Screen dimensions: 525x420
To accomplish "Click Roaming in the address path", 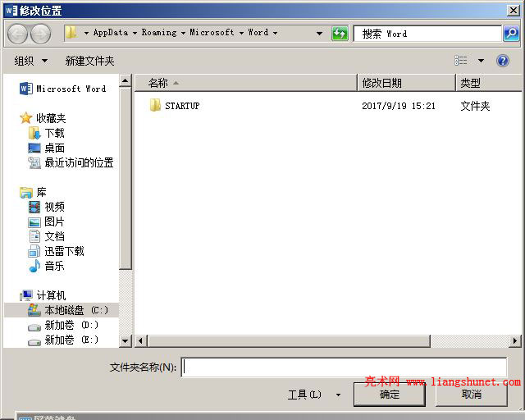I will [159, 33].
